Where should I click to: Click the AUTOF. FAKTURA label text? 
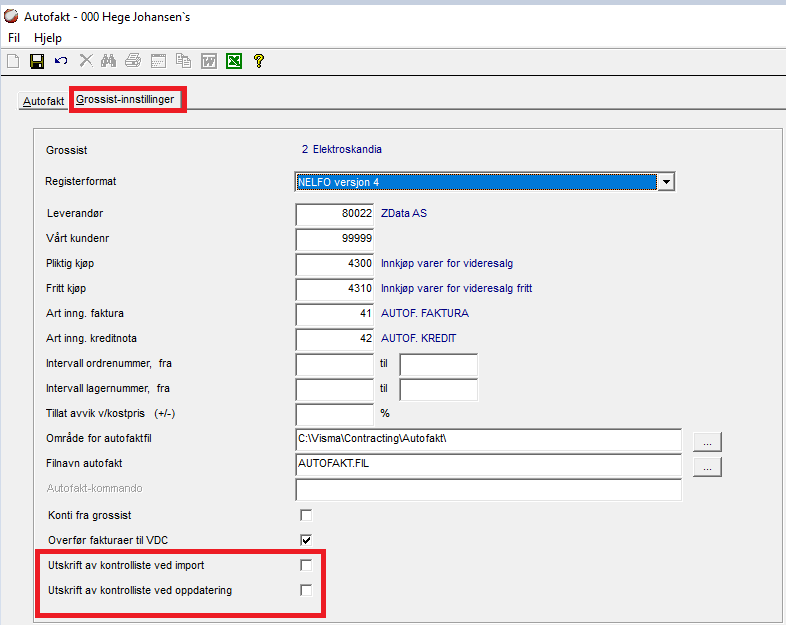point(425,314)
